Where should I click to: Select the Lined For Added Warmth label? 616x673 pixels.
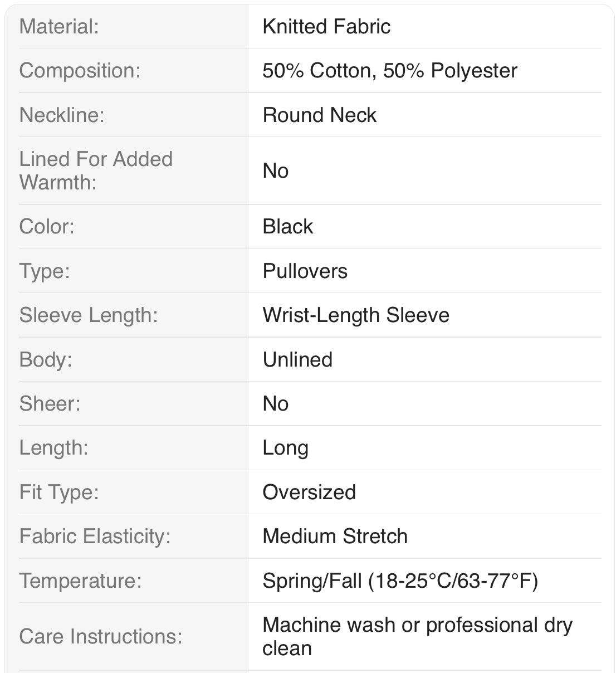click(96, 170)
